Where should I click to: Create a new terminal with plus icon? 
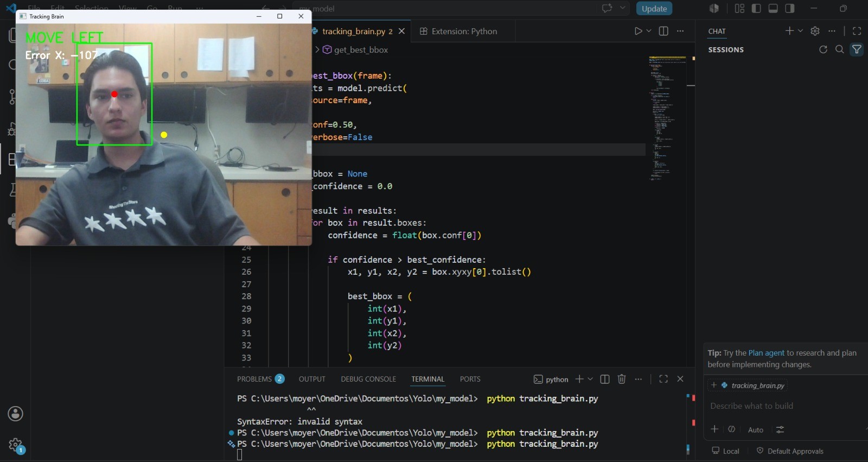579,379
